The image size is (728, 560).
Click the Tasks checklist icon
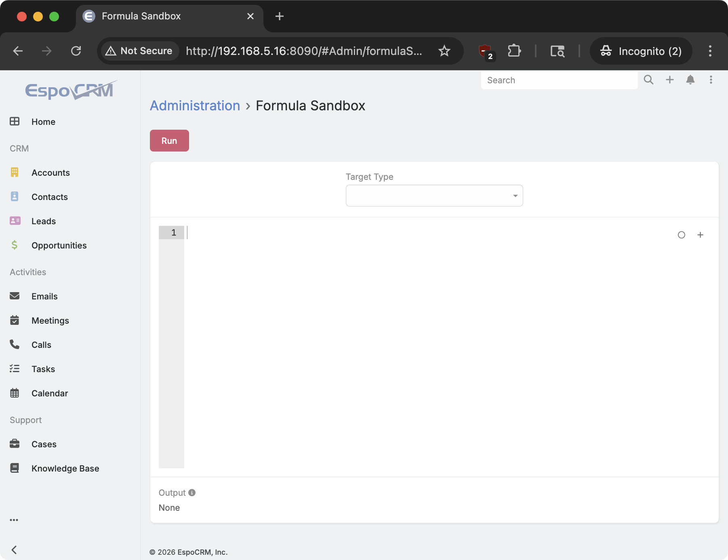(x=15, y=368)
